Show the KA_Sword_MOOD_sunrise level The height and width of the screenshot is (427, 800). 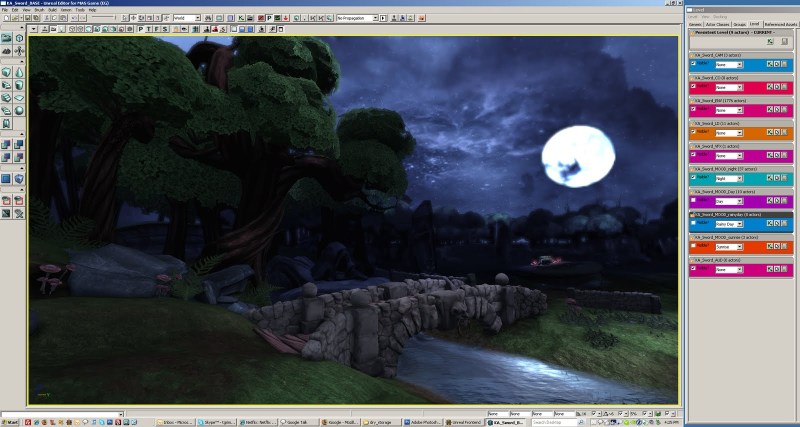(x=693, y=245)
